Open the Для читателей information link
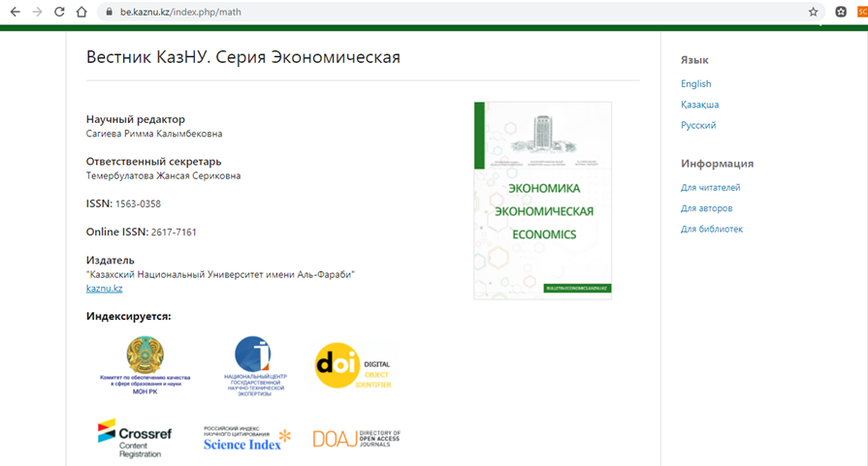The width and height of the screenshot is (868, 466). 710,187
